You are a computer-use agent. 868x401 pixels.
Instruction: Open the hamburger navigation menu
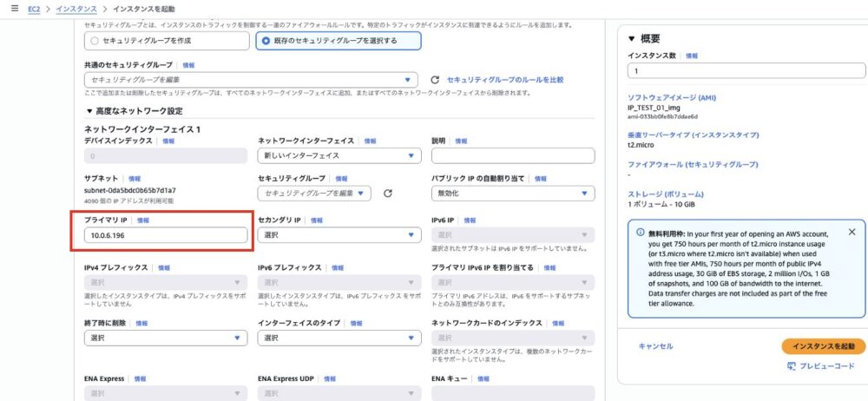point(14,8)
